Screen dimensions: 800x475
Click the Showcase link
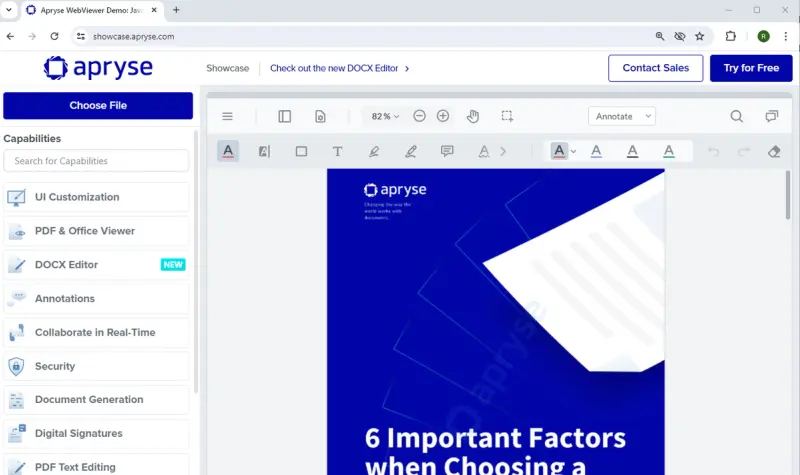click(228, 68)
